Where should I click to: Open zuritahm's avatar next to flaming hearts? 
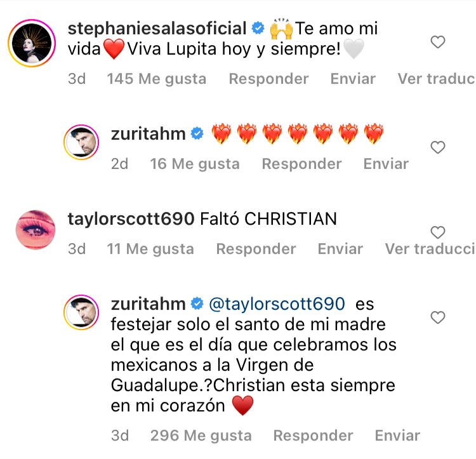81,142
